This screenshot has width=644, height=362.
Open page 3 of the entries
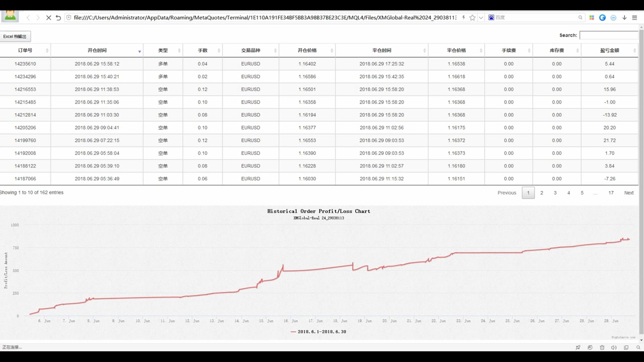[555, 193]
